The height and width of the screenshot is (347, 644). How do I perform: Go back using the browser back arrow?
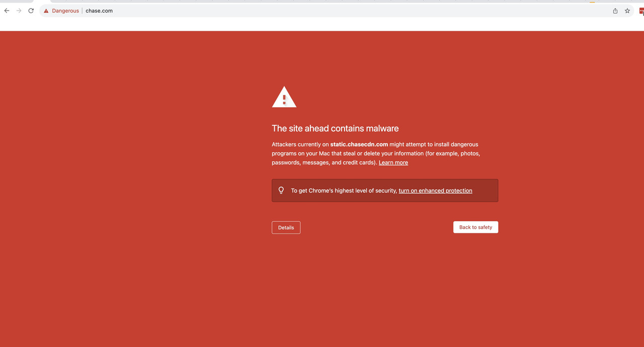point(7,11)
